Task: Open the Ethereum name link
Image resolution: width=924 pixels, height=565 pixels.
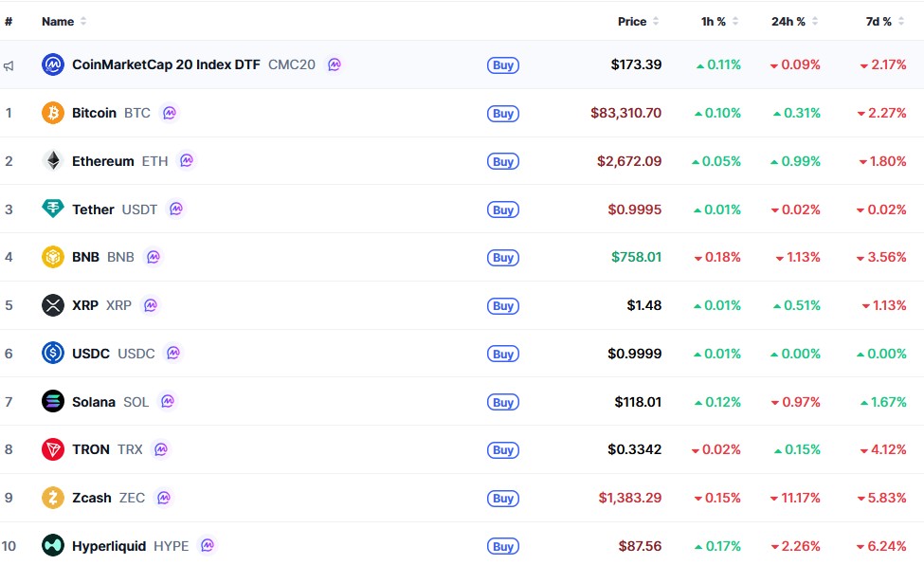Action: pyautogui.click(x=103, y=161)
